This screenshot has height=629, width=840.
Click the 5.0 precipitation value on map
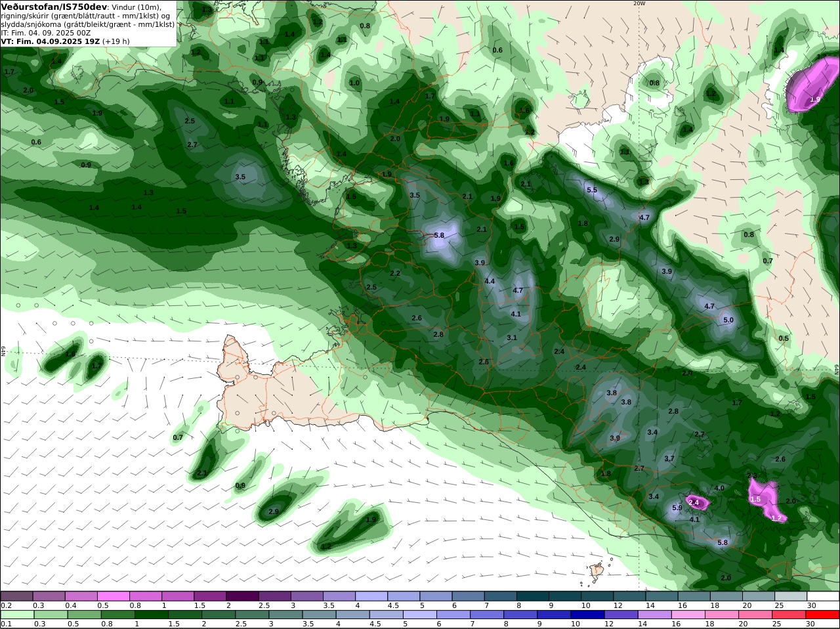point(728,320)
